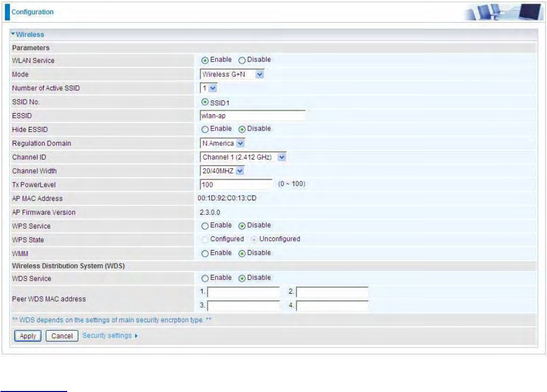The width and height of the screenshot is (547, 392).
Task: Click the Cancel button
Action: (x=62, y=336)
